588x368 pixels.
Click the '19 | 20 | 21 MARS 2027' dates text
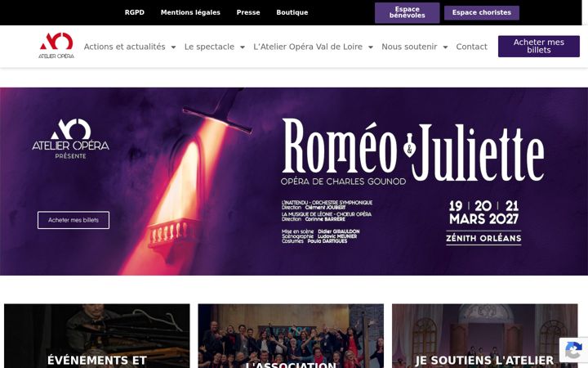(x=483, y=212)
